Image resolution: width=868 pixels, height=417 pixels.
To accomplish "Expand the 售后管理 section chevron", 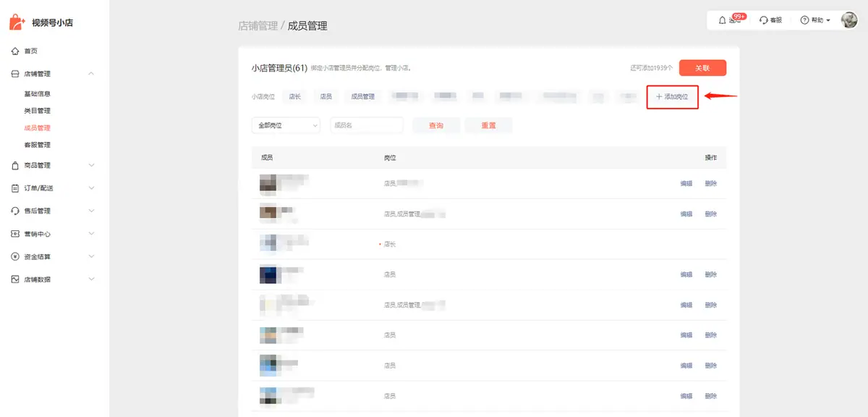I will click(91, 211).
